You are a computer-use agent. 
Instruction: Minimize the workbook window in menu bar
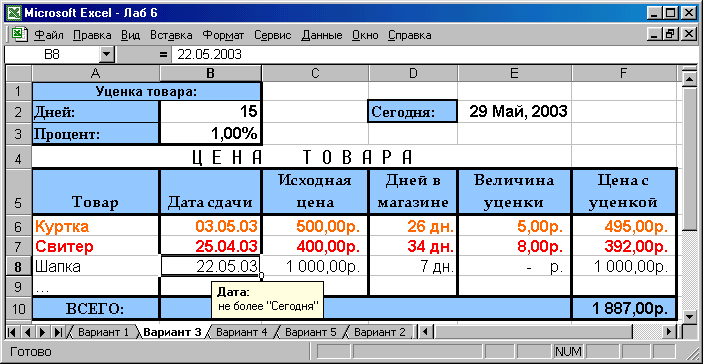(656, 35)
